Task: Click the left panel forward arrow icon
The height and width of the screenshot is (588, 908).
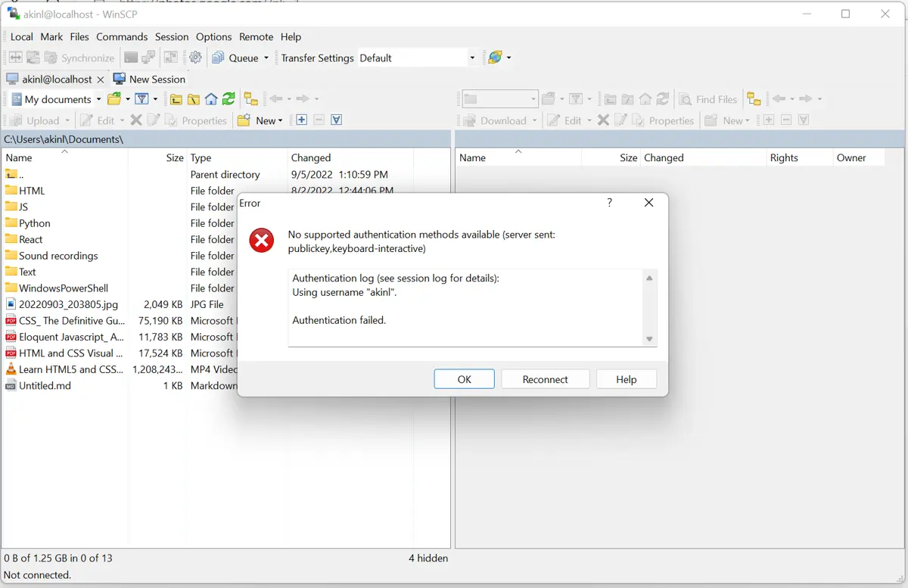Action: (x=303, y=99)
